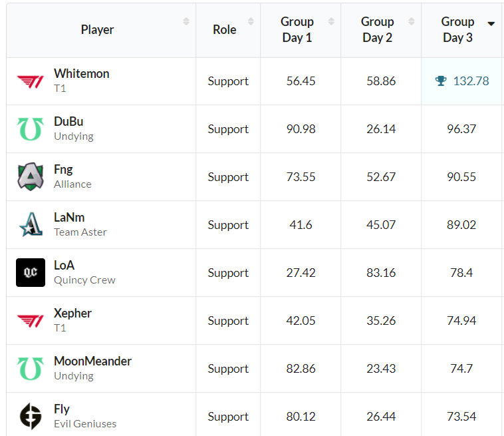Image resolution: width=504 pixels, height=436 pixels.
Task: Click trophy icon in Whitemon's Day 3 score
Action: pos(441,81)
